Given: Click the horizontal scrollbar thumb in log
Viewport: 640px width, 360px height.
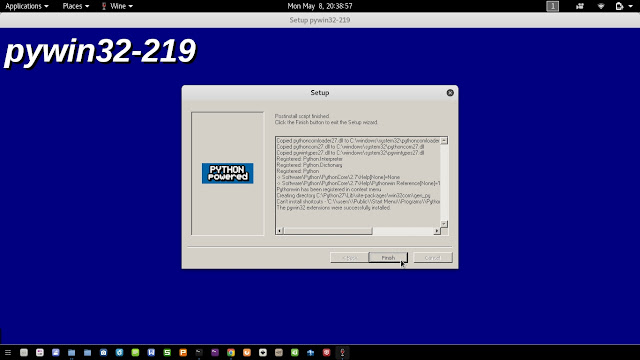Looking at the screenshot, I should [328, 231].
